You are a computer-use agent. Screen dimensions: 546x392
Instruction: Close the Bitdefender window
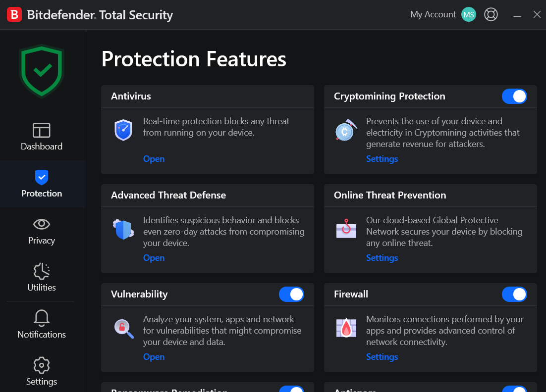click(x=537, y=15)
